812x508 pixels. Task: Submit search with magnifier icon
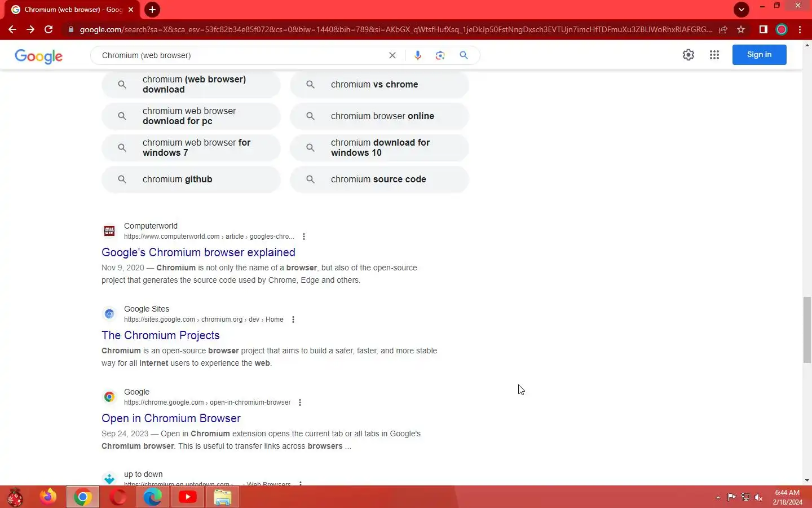pos(464,55)
